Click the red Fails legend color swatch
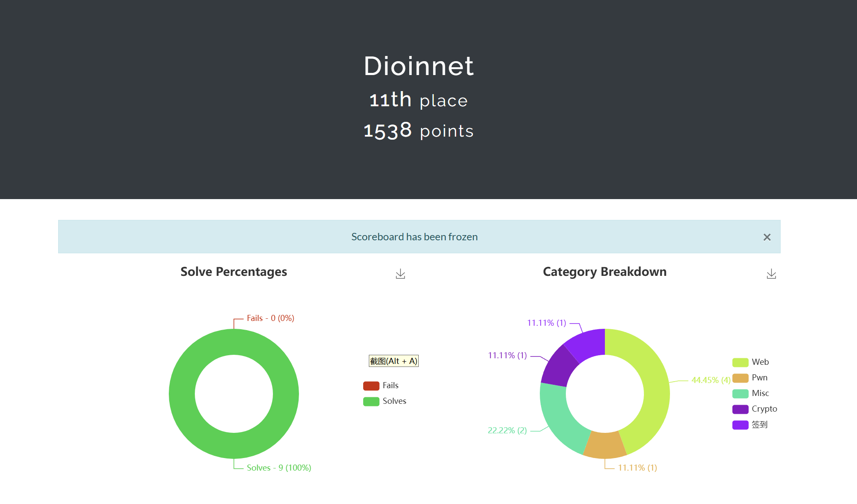857x504 pixels. pyautogui.click(x=371, y=386)
